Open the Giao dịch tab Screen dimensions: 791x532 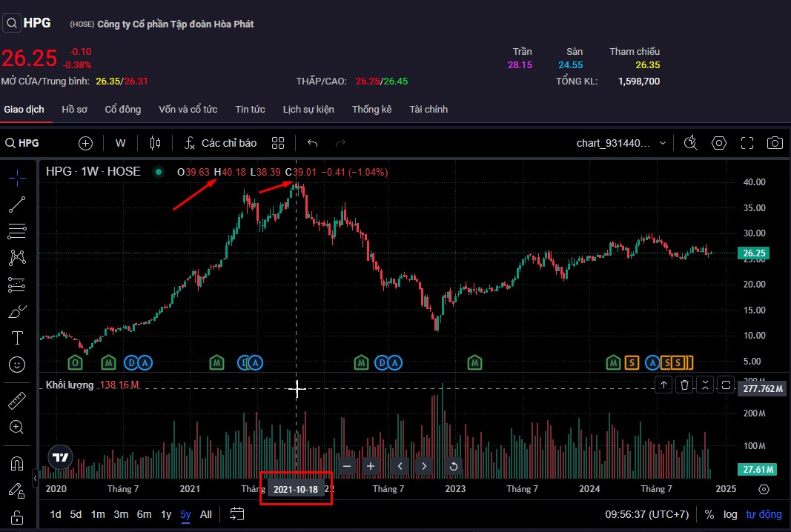tap(24, 110)
